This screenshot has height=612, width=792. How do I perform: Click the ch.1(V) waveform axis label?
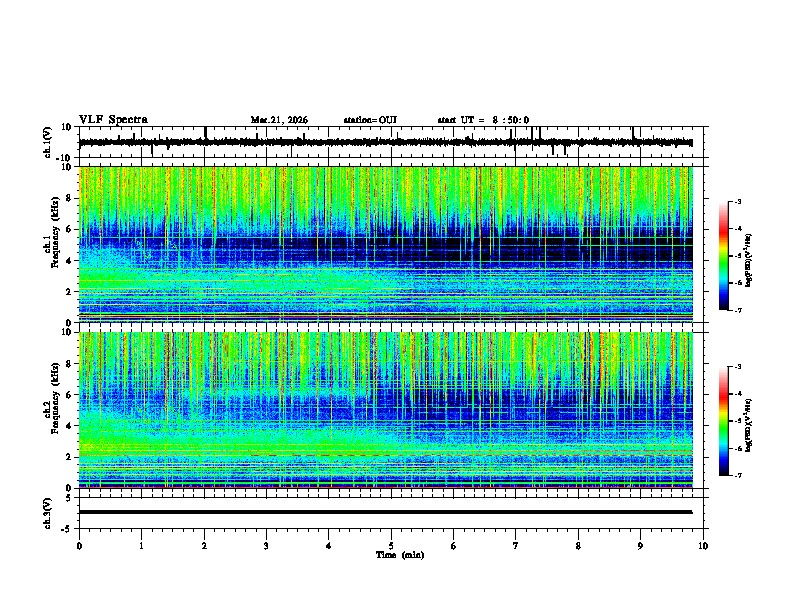[48, 142]
